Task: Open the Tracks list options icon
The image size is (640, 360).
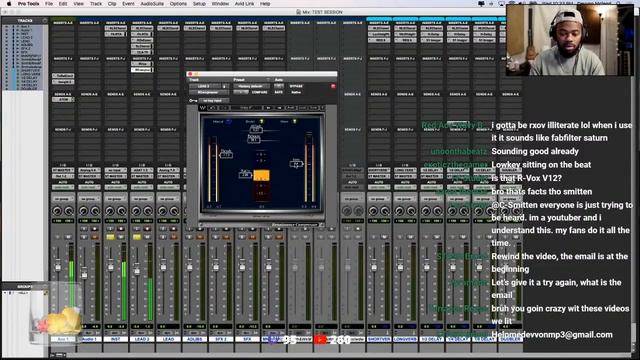Action: [44, 20]
